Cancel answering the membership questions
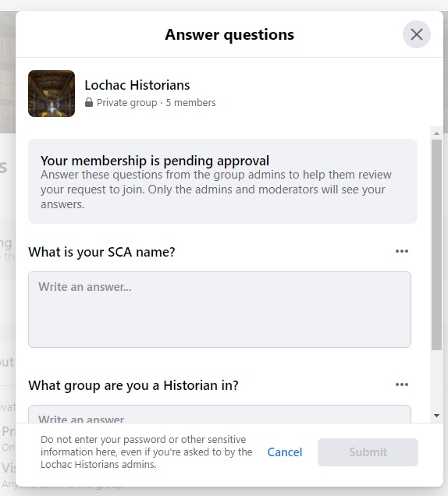The image size is (448, 496). [x=285, y=452]
